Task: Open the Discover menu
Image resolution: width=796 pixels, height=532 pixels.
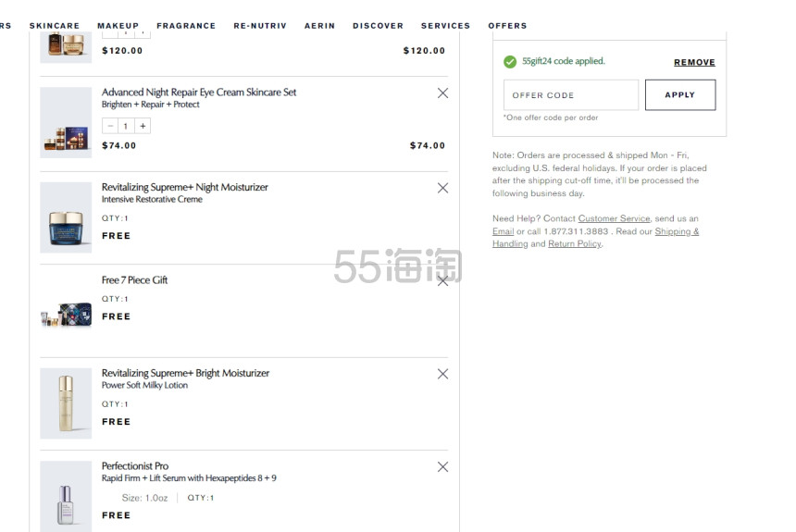Action: coord(378,25)
